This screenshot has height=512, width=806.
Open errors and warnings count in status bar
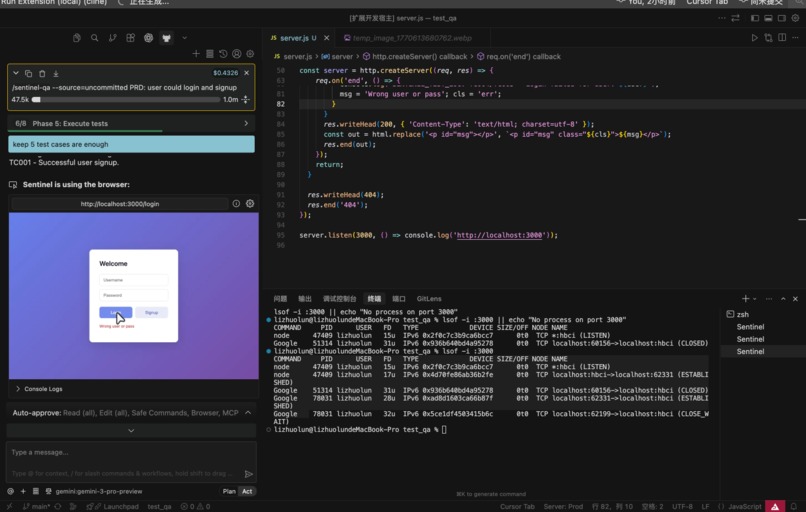195,506
